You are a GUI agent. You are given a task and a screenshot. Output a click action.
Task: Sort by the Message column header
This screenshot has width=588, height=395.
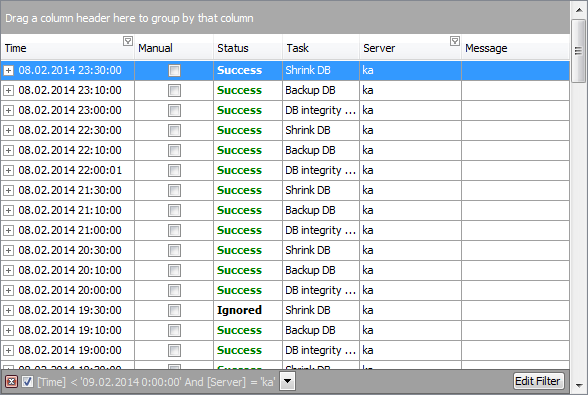point(515,48)
